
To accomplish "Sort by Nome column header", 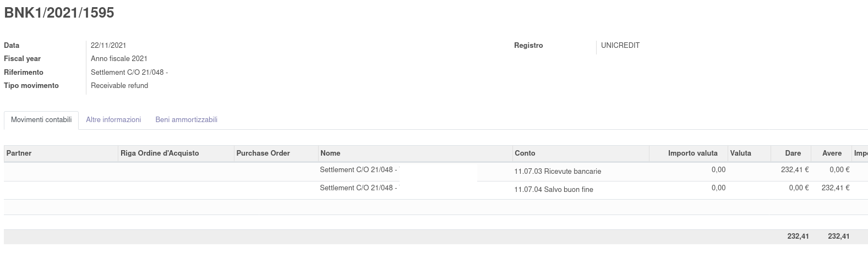I will 330,153.
